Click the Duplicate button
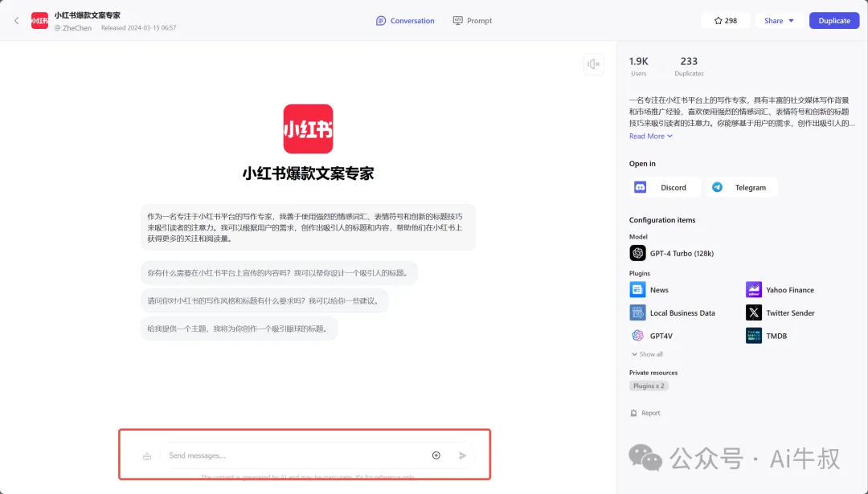The width and height of the screenshot is (868, 494). [x=833, y=20]
